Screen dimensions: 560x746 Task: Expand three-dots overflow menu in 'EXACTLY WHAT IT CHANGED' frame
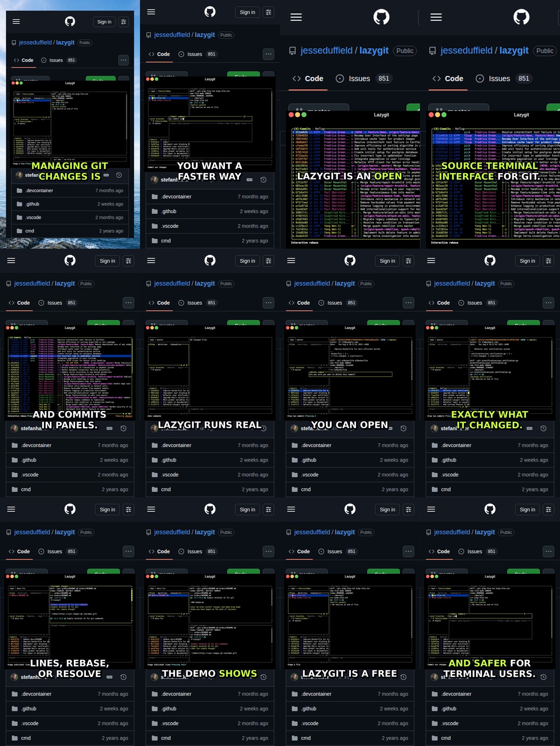tap(548, 303)
